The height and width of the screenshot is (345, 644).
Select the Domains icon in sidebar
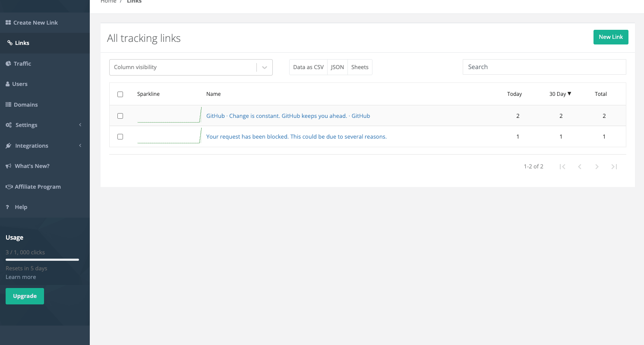pos(8,104)
